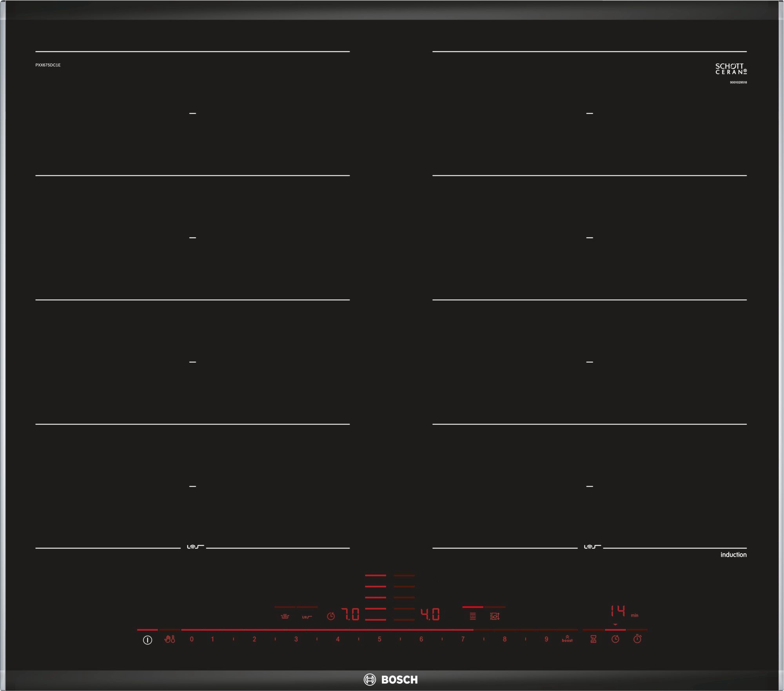Touch the 14 min timer display

(x=618, y=610)
